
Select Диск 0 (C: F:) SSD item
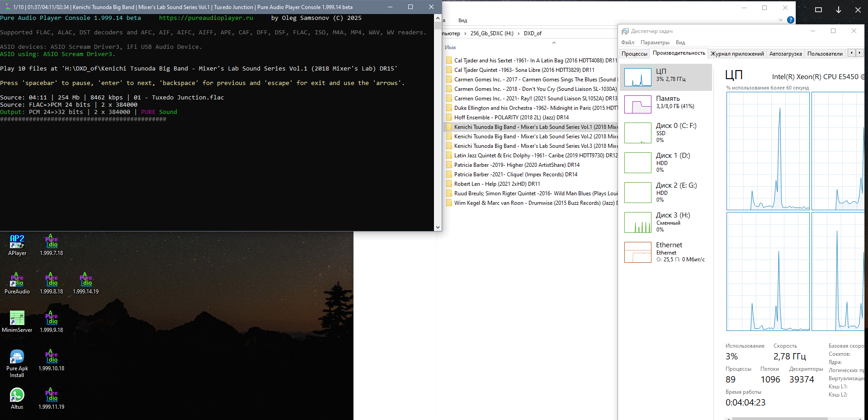click(x=665, y=133)
